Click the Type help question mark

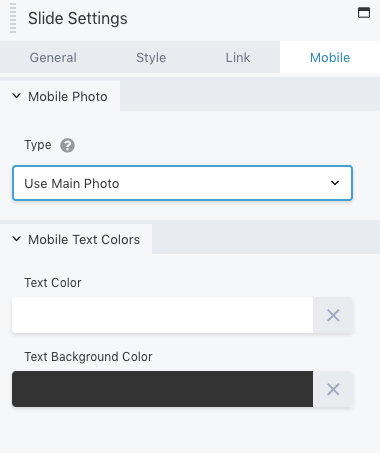(x=67, y=145)
